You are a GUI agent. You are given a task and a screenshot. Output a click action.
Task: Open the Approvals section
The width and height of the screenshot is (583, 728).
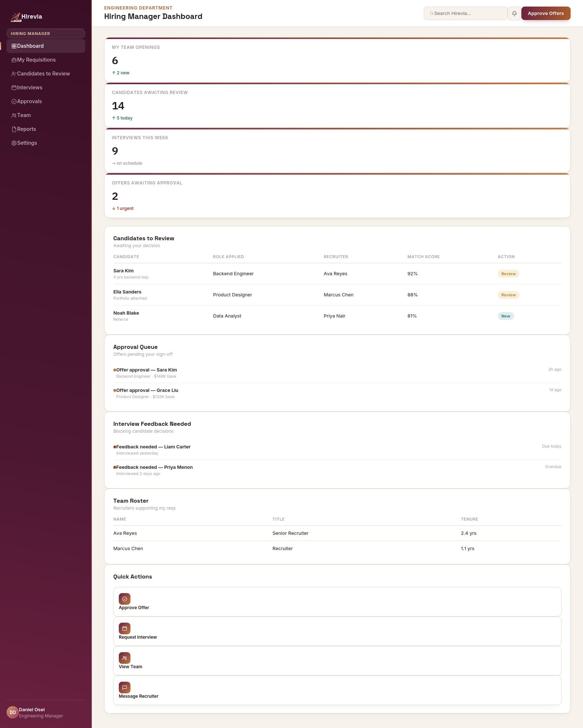46,101
